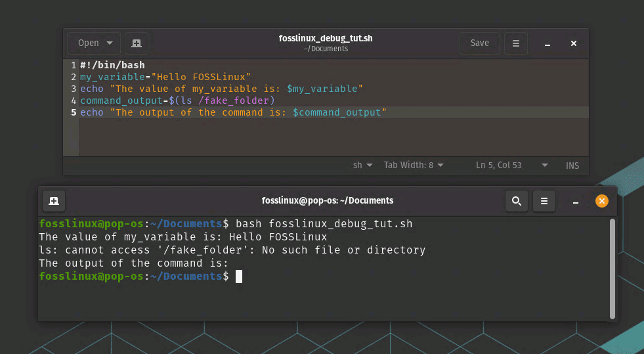Click 'The output of the command is:' terminal line
Screen dimensions: 644x354
[133, 263]
